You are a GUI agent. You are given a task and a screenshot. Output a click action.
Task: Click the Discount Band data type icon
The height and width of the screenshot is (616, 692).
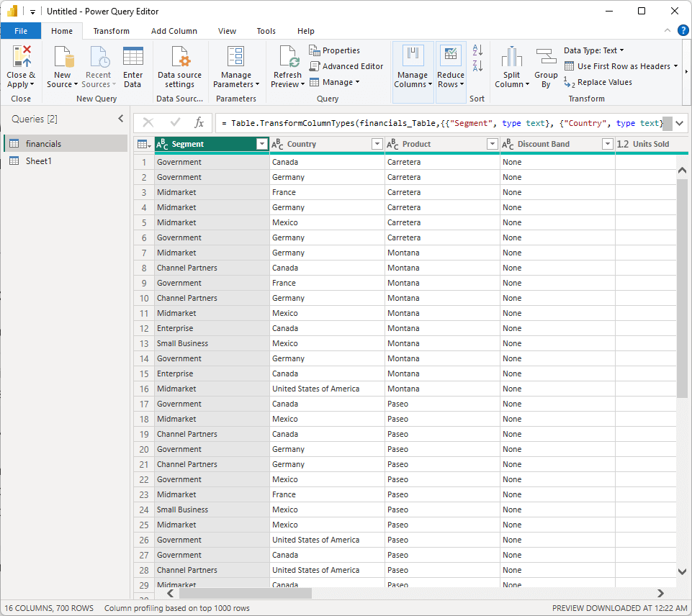[x=508, y=144]
